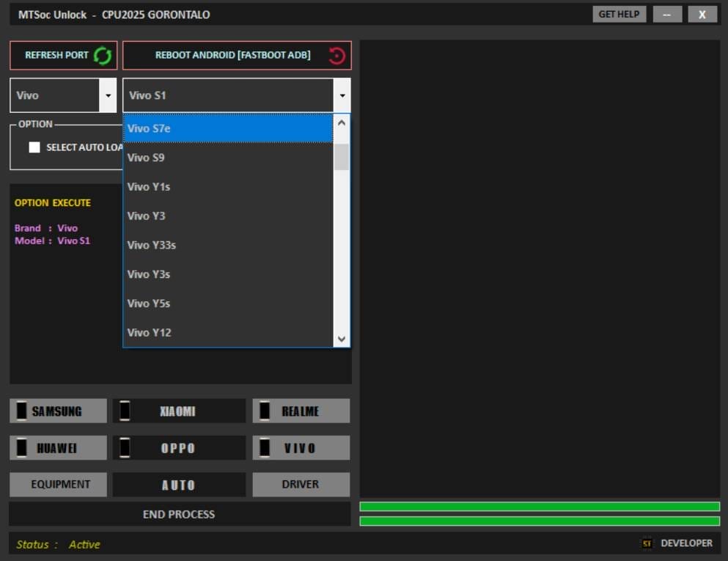Image resolution: width=728 pixels, height=561 pixels.
Task: Start AUTO mode
Action: (x=179, y=484)
